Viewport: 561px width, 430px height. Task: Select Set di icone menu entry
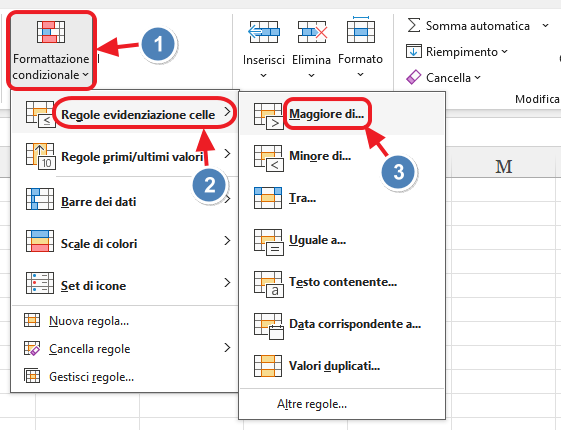pos(125,283)
